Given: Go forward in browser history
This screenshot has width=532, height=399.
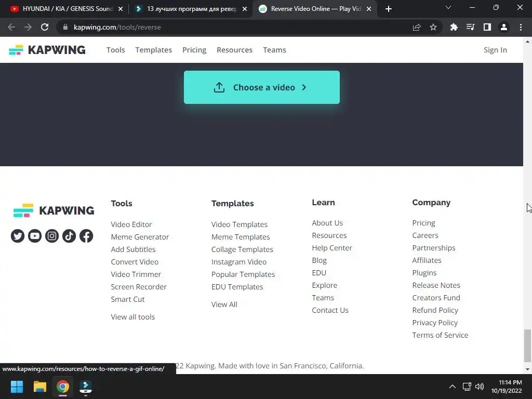Looking at the screenshot, I should (x=28, y=27).
